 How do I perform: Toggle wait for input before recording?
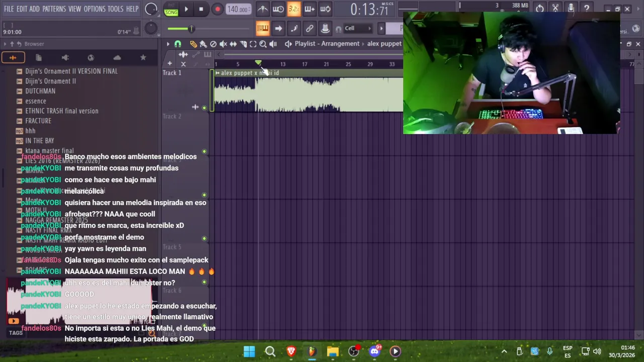point(278,9)
